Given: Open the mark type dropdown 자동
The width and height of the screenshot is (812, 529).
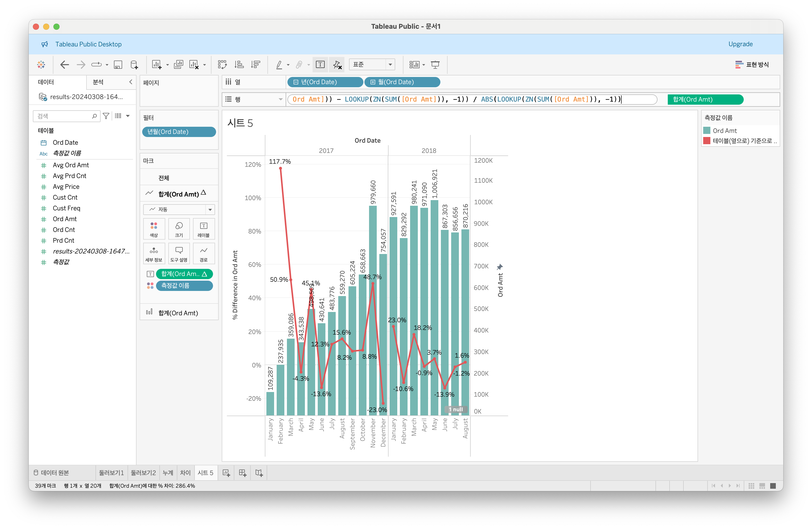Looking at the screenshot, I should point(179,209).
